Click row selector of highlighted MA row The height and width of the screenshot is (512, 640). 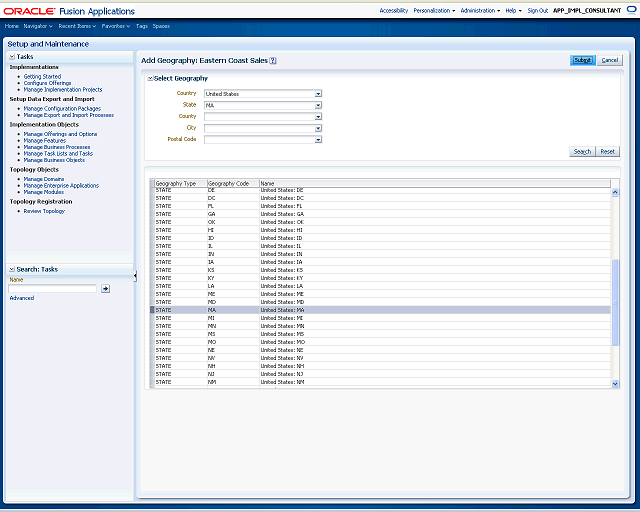point(152,310)
